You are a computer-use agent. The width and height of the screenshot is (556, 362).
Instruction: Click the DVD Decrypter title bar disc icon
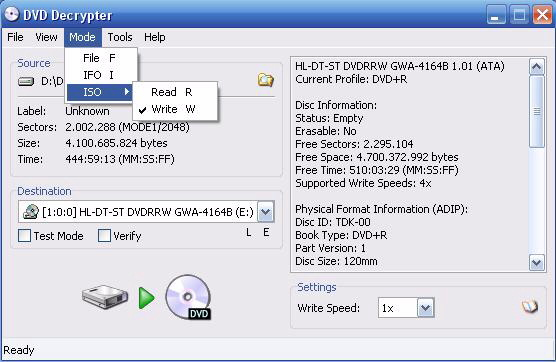[x=11, y=15]
